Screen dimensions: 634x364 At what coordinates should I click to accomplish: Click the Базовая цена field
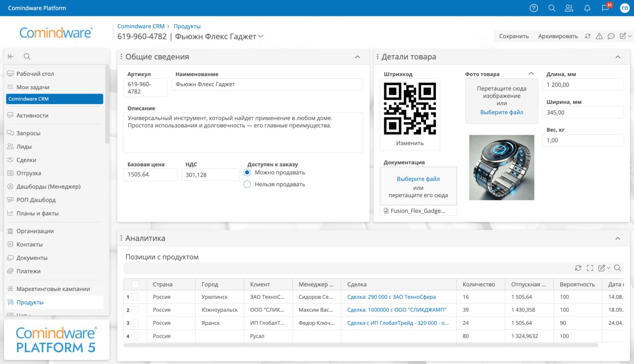(150, 175)
